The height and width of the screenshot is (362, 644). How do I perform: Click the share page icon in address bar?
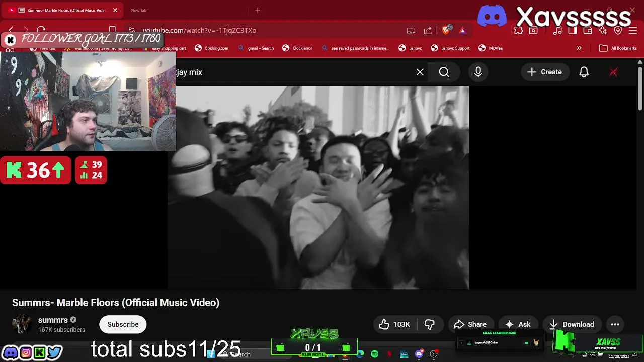click(x=428, y=30)
